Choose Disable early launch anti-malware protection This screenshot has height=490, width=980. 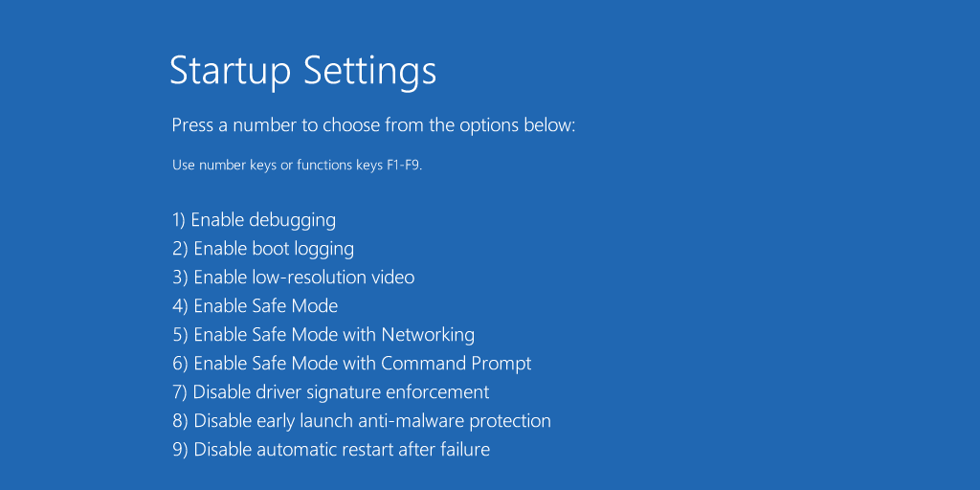click(x=361, y=421)
